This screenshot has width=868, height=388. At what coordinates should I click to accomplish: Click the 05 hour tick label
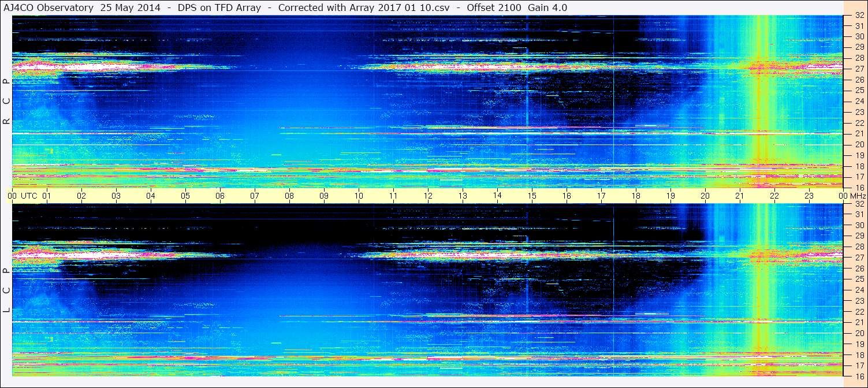186,196
